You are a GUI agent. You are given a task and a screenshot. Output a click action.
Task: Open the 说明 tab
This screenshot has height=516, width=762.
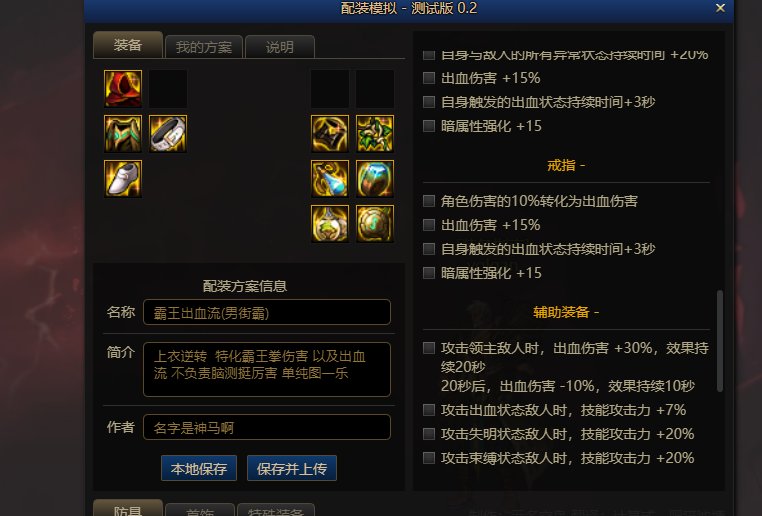pos(280,47)
